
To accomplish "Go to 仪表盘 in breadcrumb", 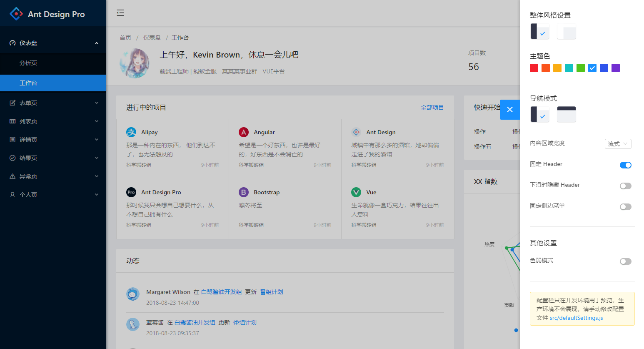I will [x=152, y=38].
